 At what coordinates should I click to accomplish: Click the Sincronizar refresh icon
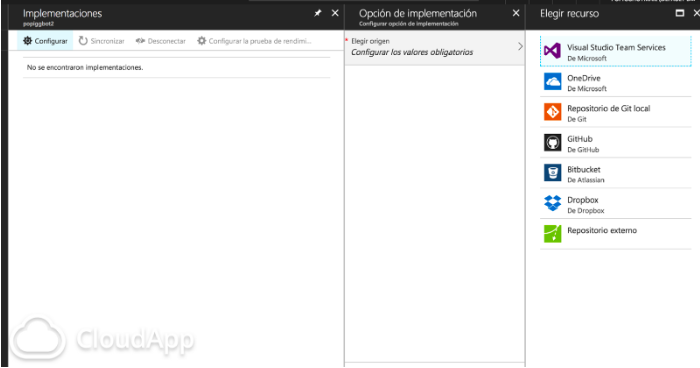83,41
